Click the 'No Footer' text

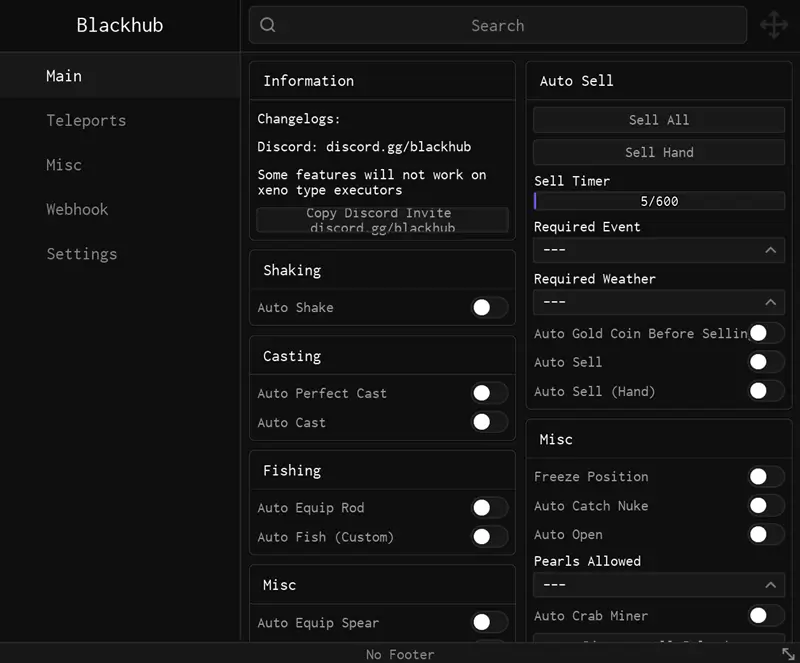click(400, 654)
